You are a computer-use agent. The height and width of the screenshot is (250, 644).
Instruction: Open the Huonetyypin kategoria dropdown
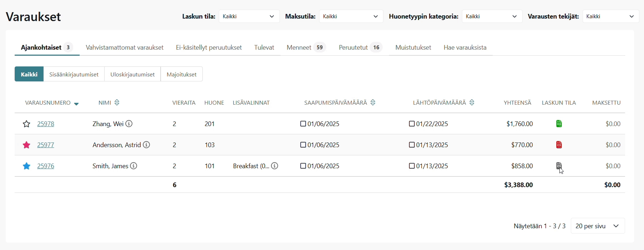(492, 16)
